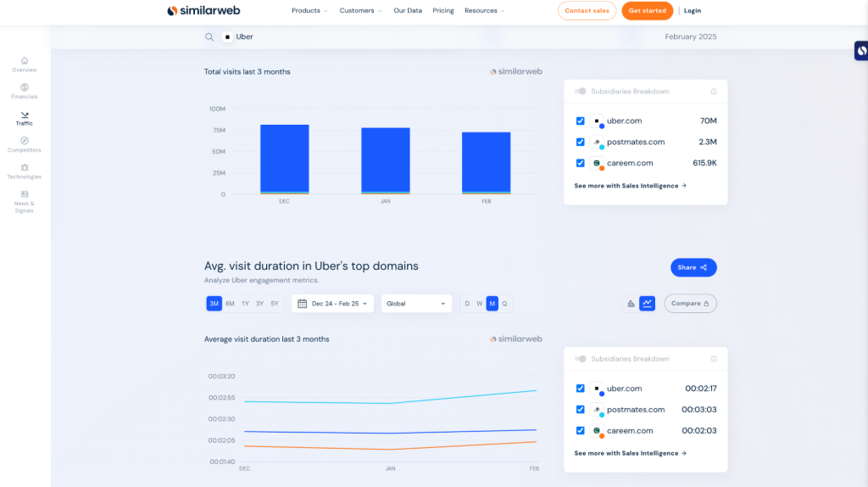
Task: Click the Login link
Action: click(x=692, y=10)
